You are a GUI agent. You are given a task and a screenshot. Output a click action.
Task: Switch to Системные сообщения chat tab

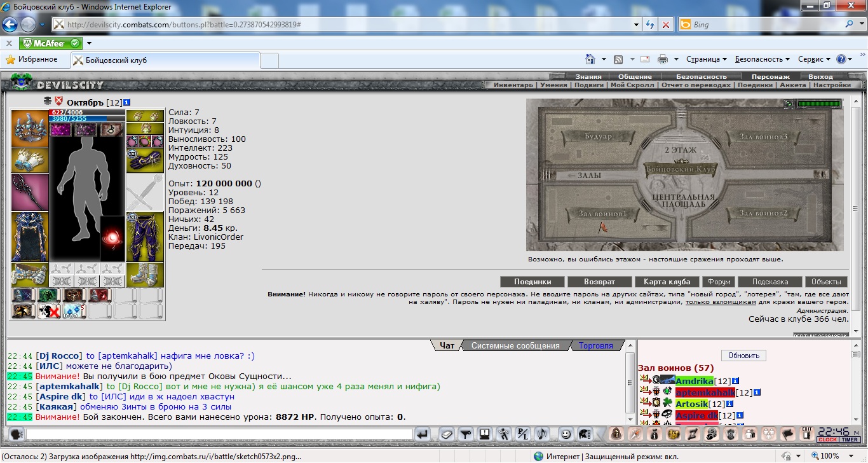515,346
